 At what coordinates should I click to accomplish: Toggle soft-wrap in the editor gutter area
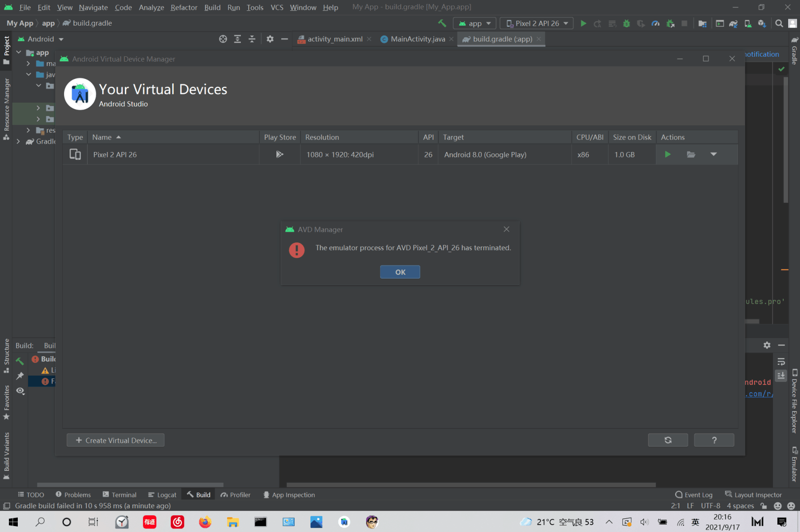click(781, 361)
